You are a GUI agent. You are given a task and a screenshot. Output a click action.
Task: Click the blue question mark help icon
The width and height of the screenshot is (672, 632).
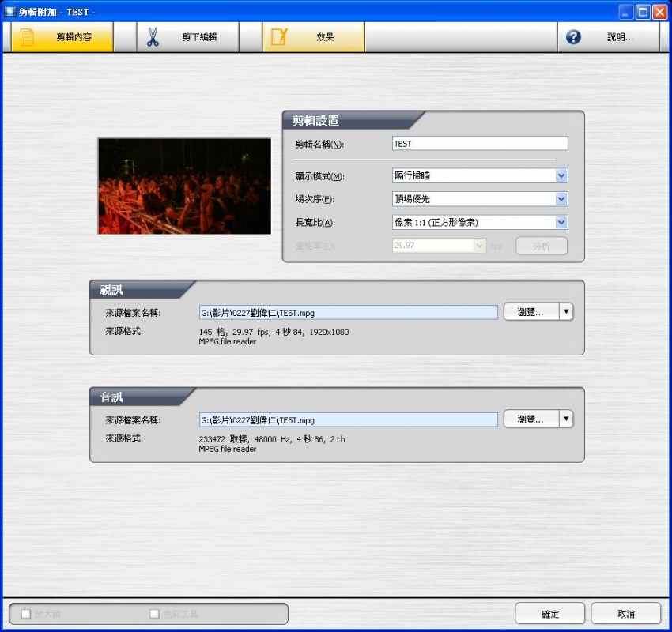573,37
